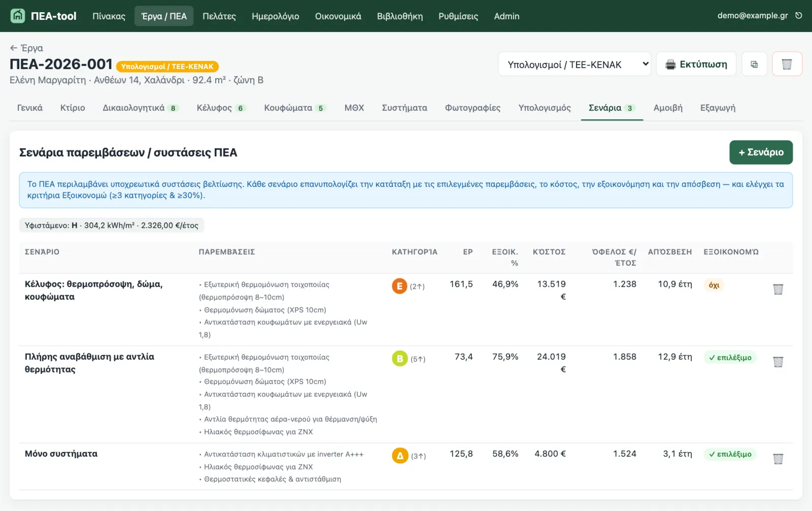Click the Αντλία θερμότητας αέρα-νερού intervention line
This screenshot has height=511, width=812.
point(288,419)
